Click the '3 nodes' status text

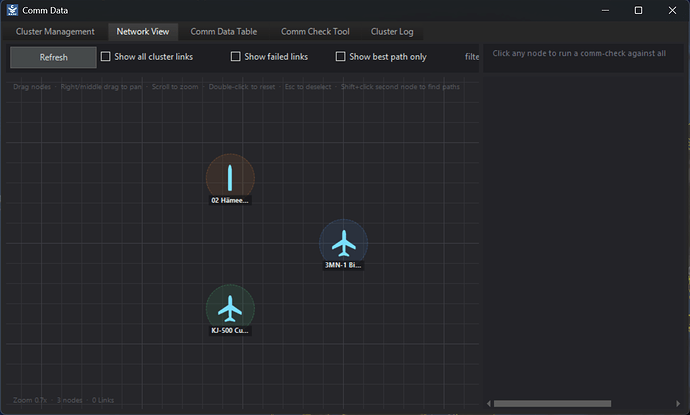pyautogui.click(x=70, y=400)
